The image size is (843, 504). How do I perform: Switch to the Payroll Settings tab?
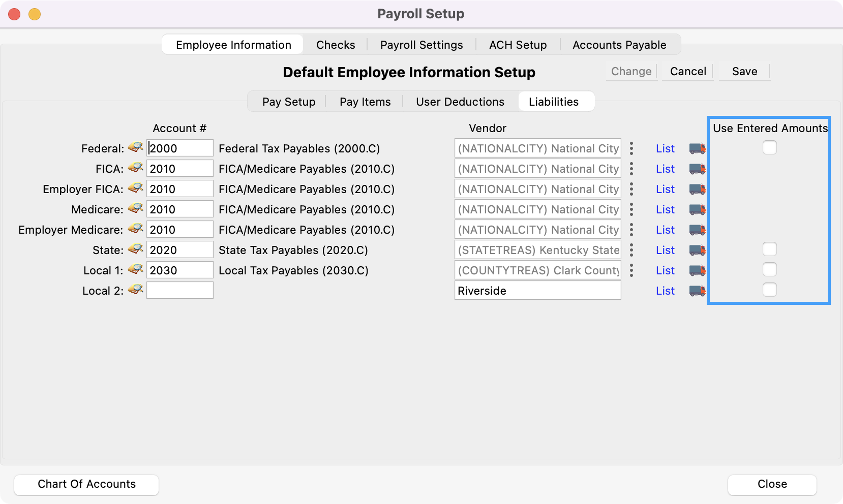point(421,45)
